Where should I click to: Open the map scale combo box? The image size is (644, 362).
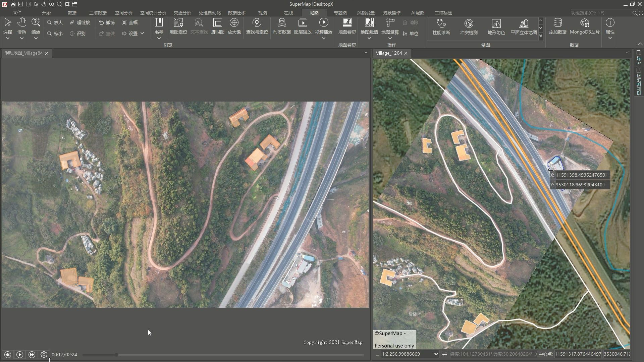point(410,354)
